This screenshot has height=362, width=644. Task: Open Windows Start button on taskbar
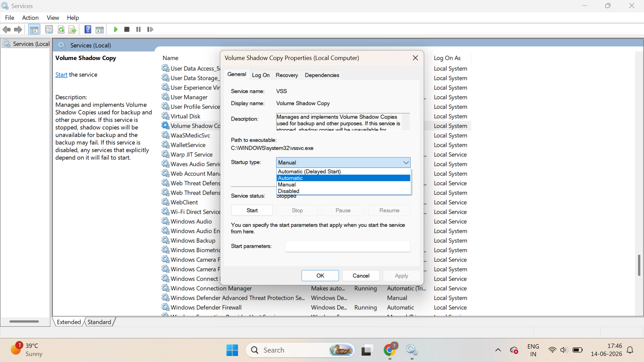232,350
